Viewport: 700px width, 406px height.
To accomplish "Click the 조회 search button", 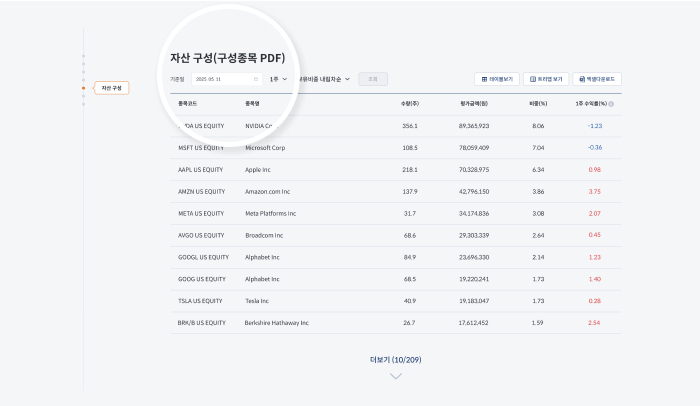I will 373,79.
